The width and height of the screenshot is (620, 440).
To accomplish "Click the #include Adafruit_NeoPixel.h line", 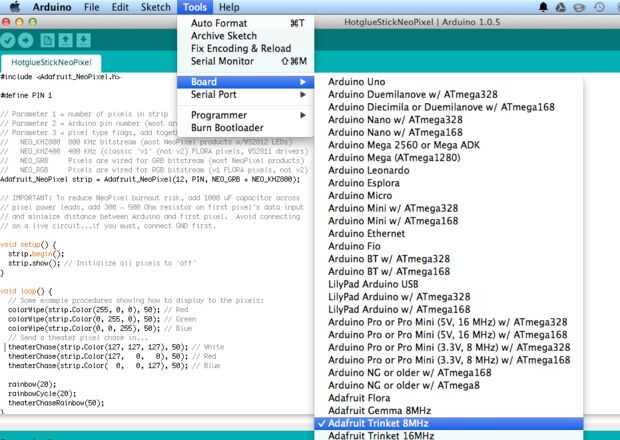I will point(60,77).
